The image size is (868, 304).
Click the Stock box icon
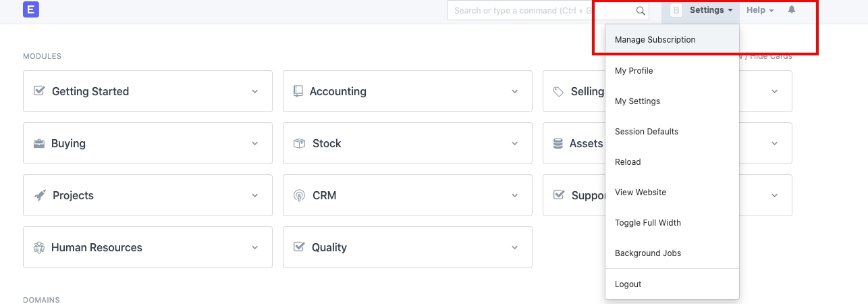[299, 143]
